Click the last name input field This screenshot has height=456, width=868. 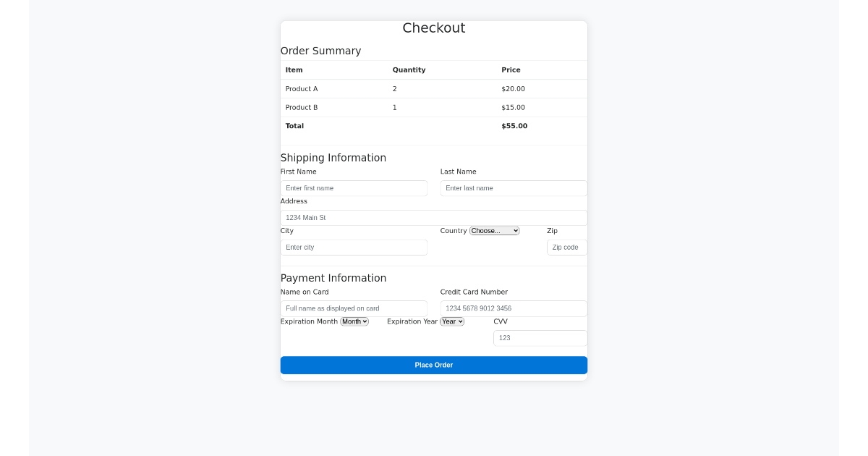(514, 187)
